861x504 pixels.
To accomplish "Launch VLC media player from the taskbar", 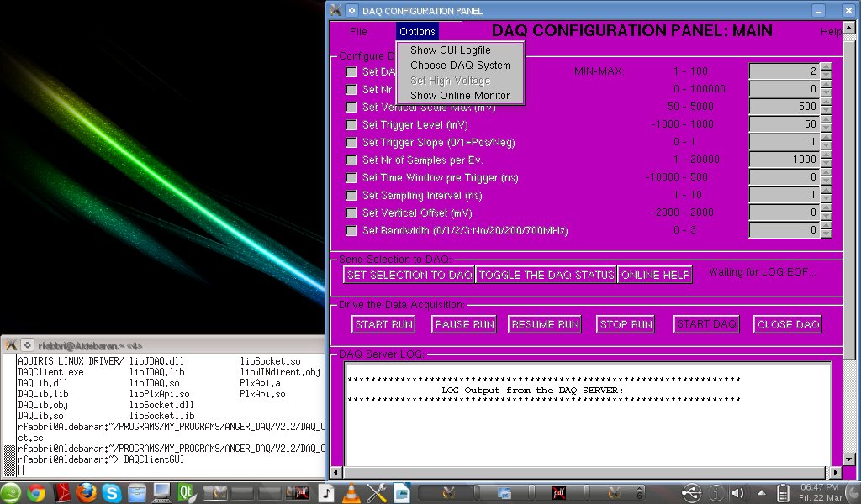I will point(351,493).
